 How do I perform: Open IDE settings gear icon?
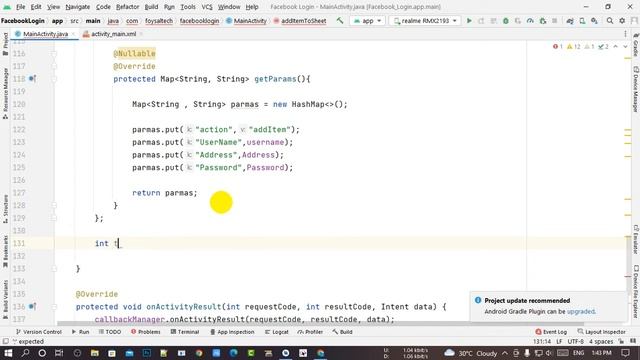[622, 20]
